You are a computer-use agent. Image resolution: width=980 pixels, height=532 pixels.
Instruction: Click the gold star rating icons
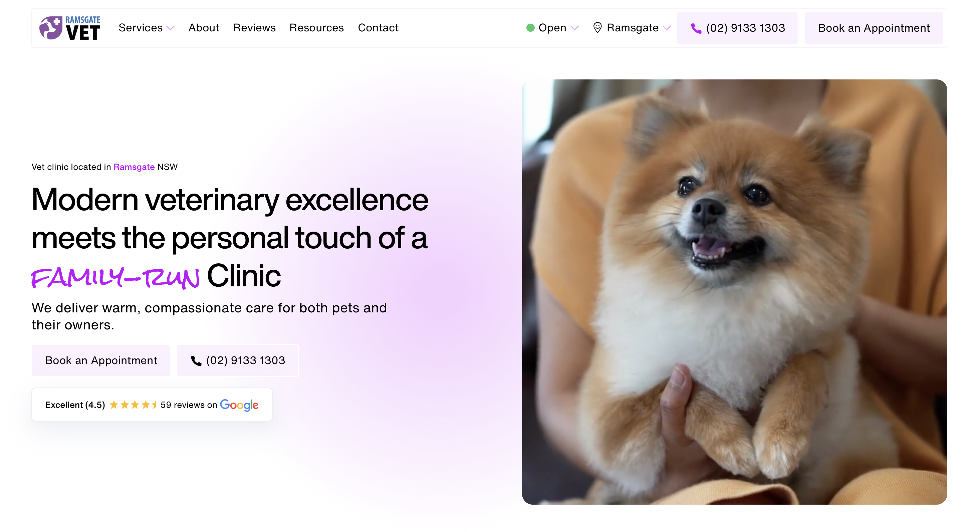click(x=133, y=405)
